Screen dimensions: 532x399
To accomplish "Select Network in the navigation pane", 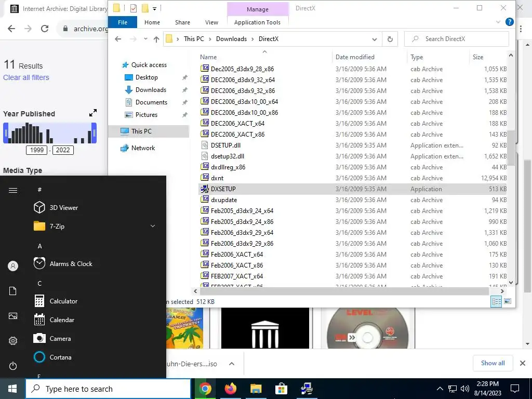I will click(x=143, y=148).
